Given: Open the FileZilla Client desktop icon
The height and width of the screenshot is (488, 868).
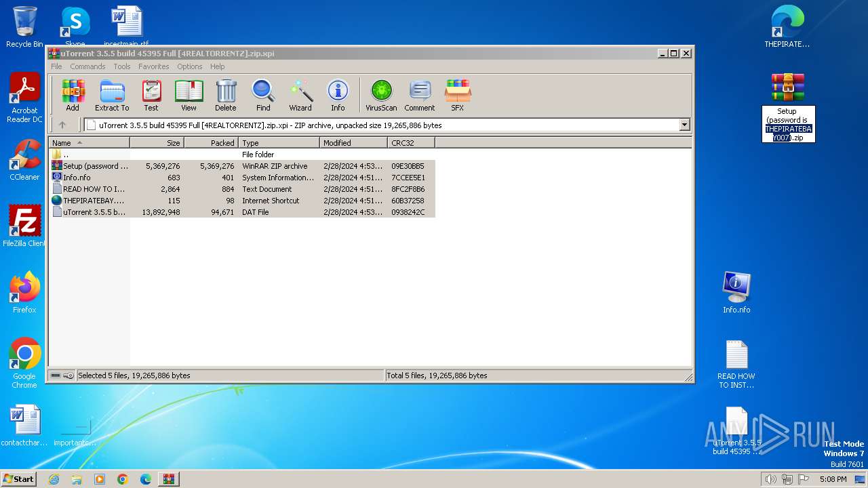Looking at the screenshot, I should point(24,226).
